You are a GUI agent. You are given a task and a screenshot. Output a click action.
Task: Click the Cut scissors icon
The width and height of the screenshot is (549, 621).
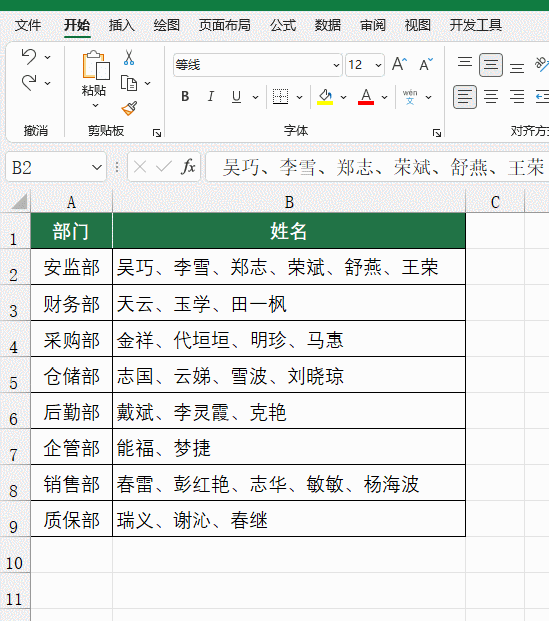pyautogui.click(x=129, y=57)
